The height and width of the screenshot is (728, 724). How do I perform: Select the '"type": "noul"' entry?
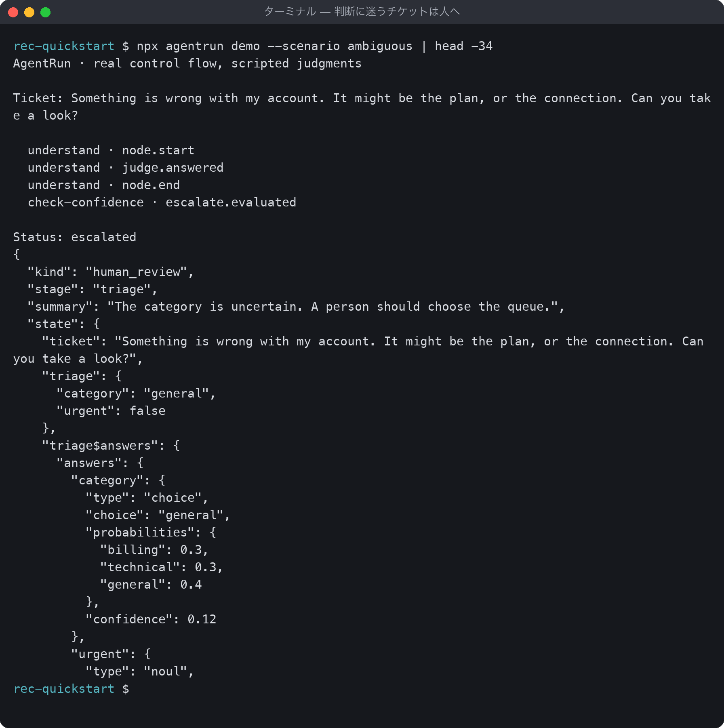click(x=140, y=671)
